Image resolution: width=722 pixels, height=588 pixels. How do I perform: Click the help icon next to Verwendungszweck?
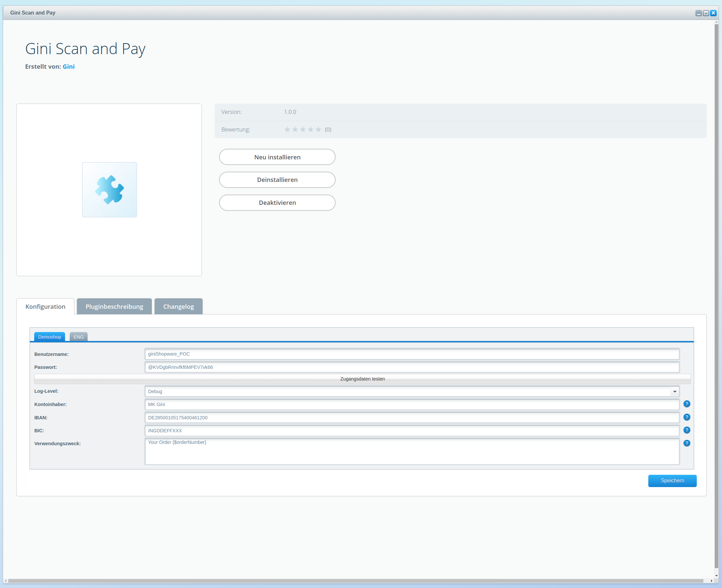(x=686, y=443)
